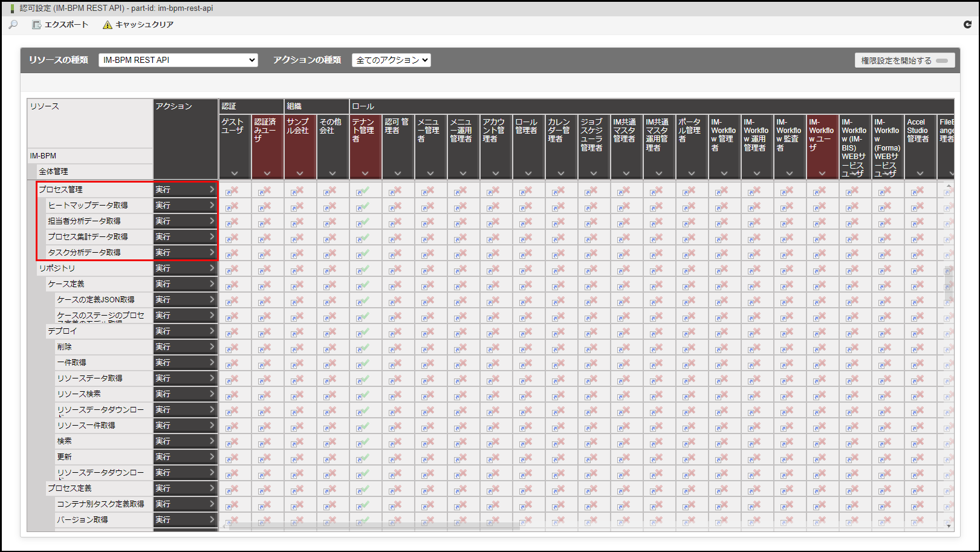Click プロセス定義 icon under Accel Studio管理者

point(918,489)
